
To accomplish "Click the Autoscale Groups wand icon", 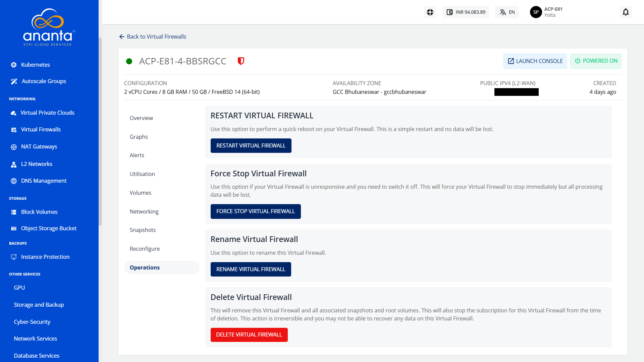I will tap(14, 81).
